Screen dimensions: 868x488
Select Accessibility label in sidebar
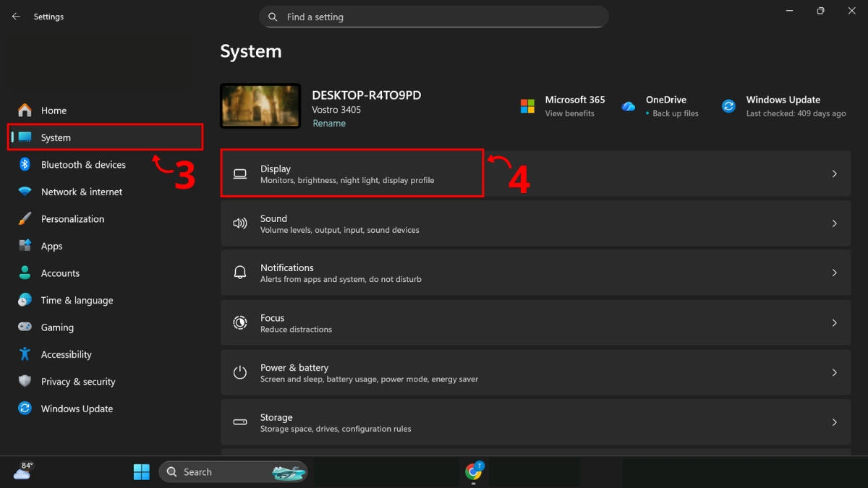67,355
